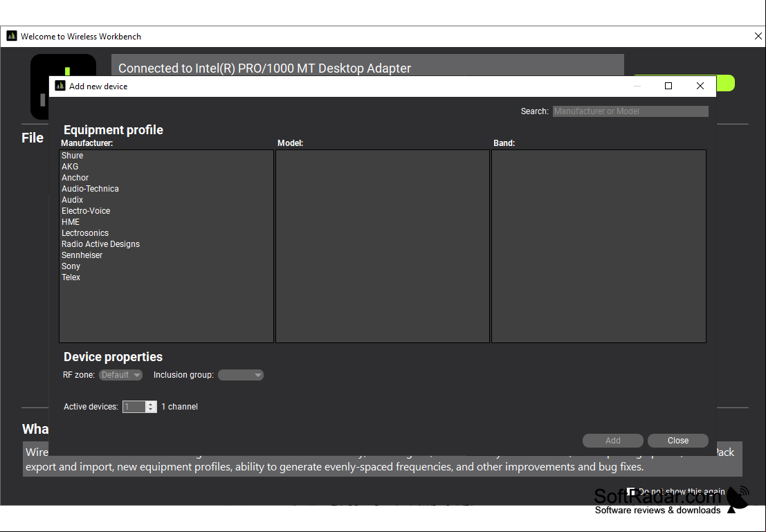The height and width of the screenshot is (532, 766).
Task: Decrease Active devices with the down arrow
Action: 151,410
